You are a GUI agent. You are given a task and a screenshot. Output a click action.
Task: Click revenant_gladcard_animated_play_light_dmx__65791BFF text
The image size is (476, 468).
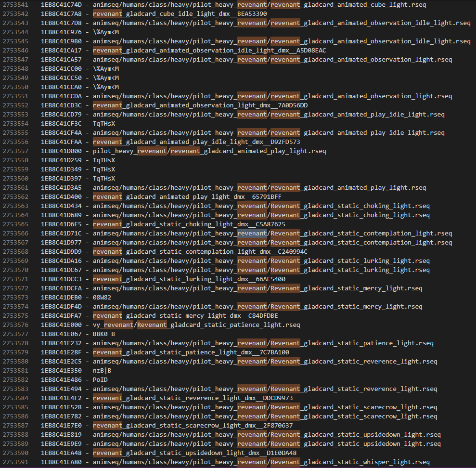(187, 197)
